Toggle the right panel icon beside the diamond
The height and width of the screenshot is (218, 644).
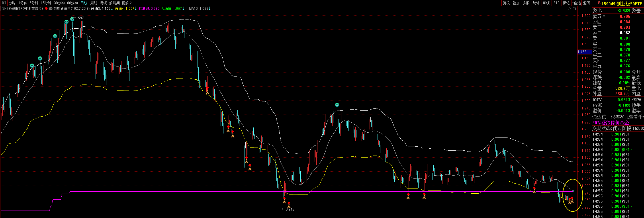(x=575, y=9)
